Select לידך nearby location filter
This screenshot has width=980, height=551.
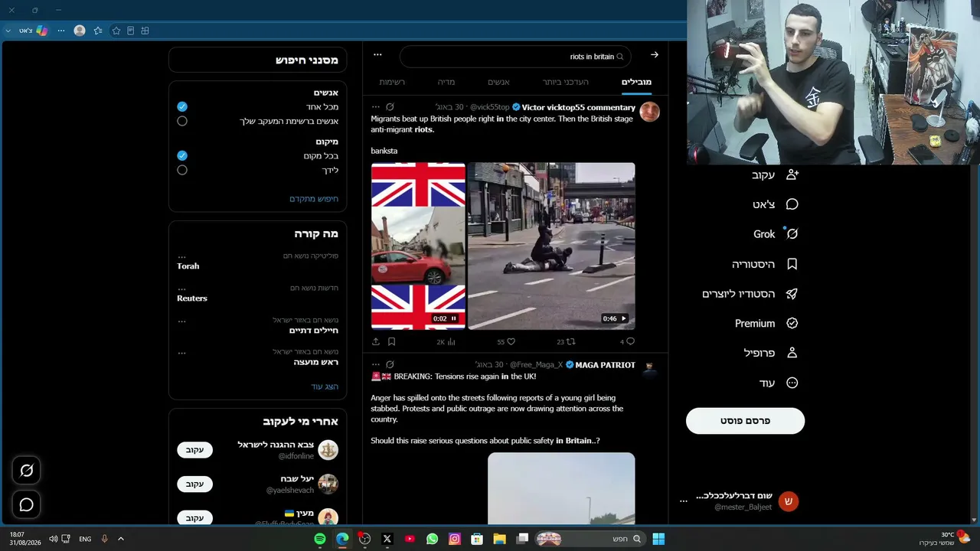coord(182,170)
